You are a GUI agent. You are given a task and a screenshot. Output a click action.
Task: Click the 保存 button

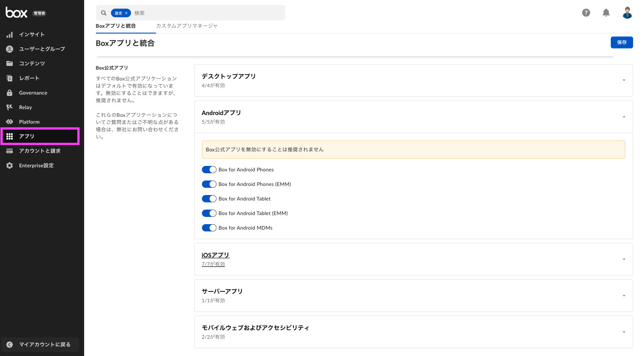coord(621,42)
